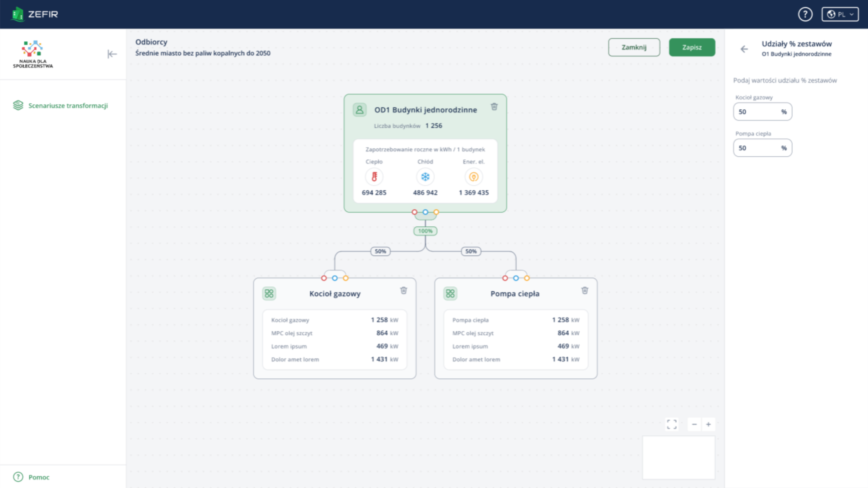This screenshot has height=488, width=868.
Task: Open Scenariusze transformacji menu item
Action: pyautogui.click(x=68, y=105)
